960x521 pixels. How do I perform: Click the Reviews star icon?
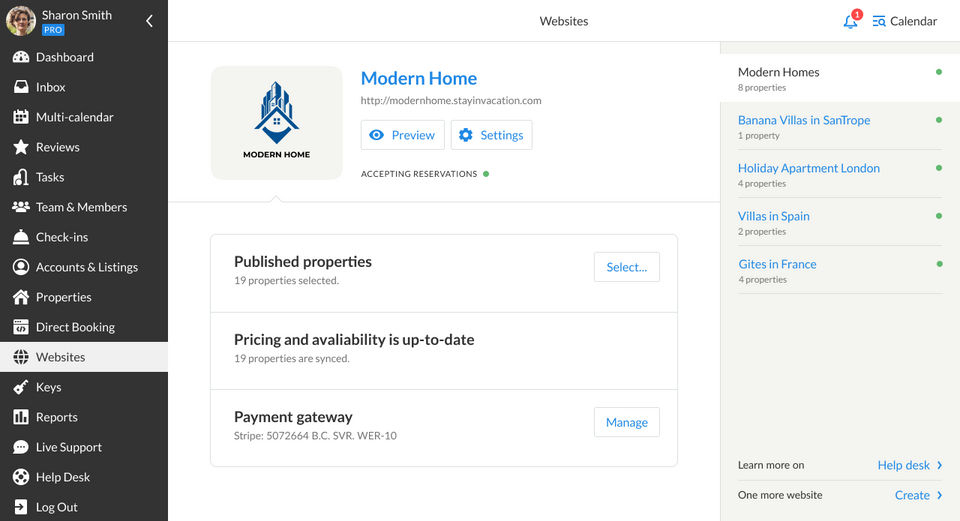pos(20,147)
